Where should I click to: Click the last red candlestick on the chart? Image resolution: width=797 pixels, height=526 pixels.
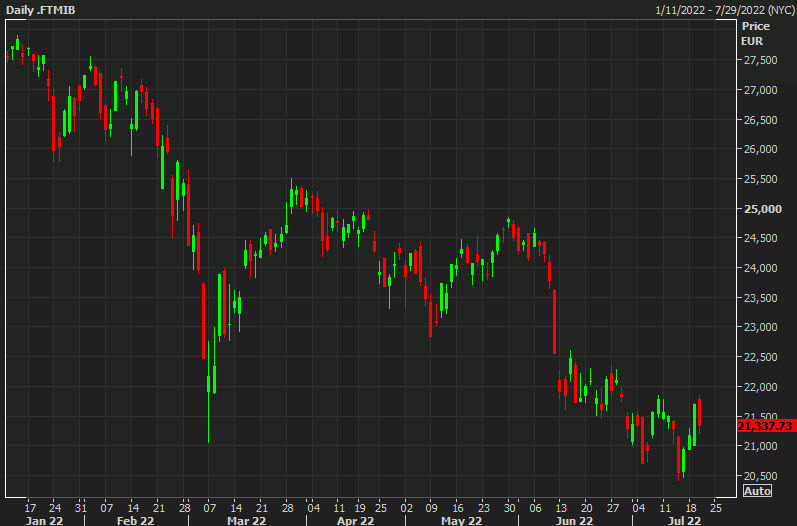(x=700, y=412)
